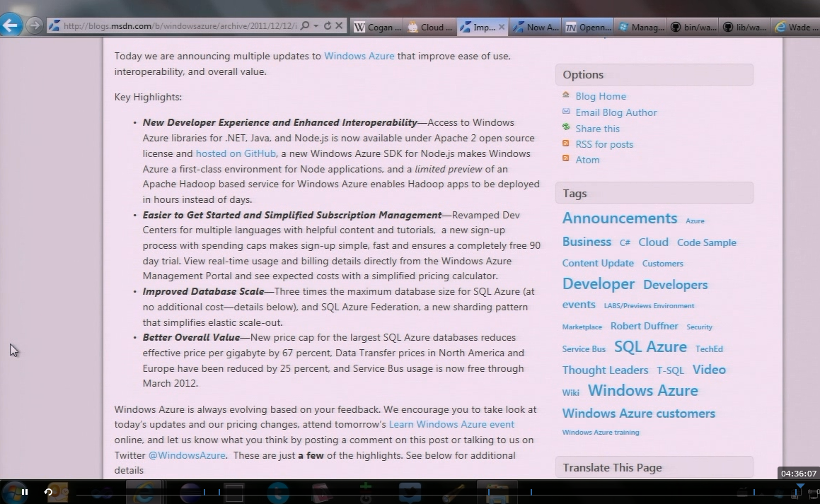Screen dimensions: 820x504
Task: Select the events tag
Action: point(579,305)
